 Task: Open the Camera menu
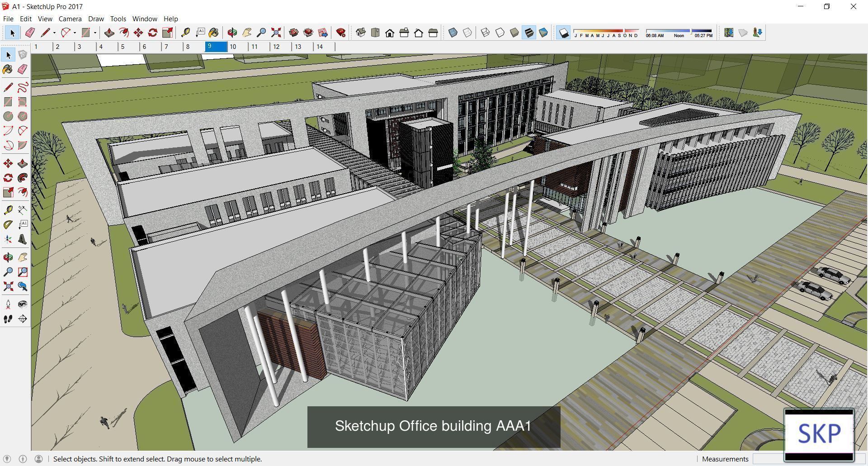pos(70,19)
